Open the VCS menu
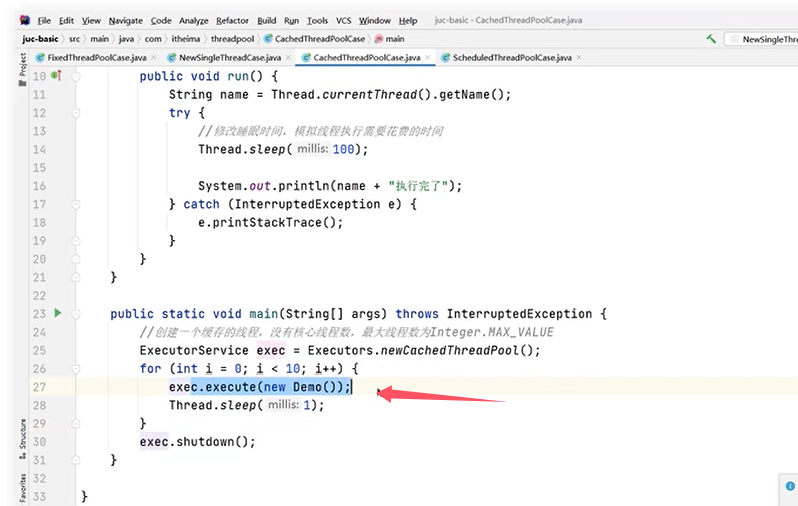798x506 pixels. point(344,20)
